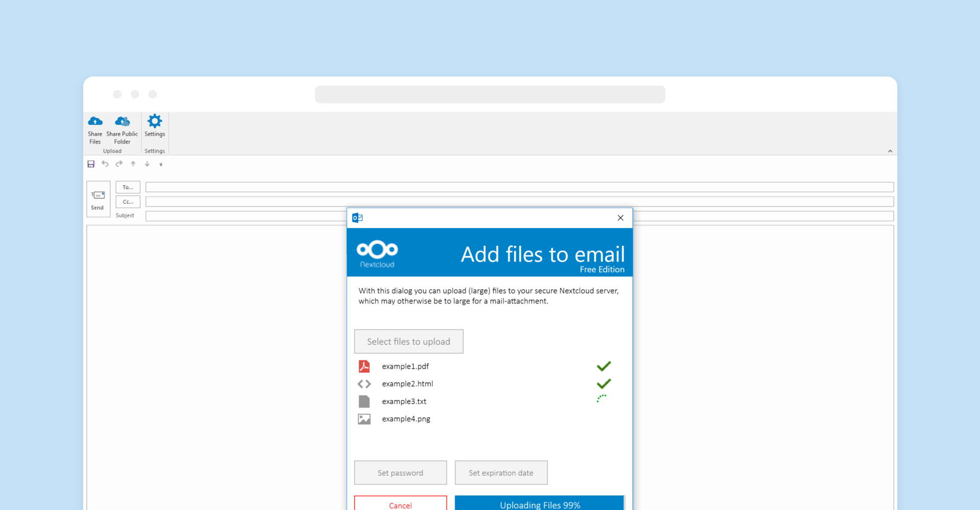Click the Next Item down arrow
Image resolution: width=980 pixels, height=510 pixels.
coord(147,164)
